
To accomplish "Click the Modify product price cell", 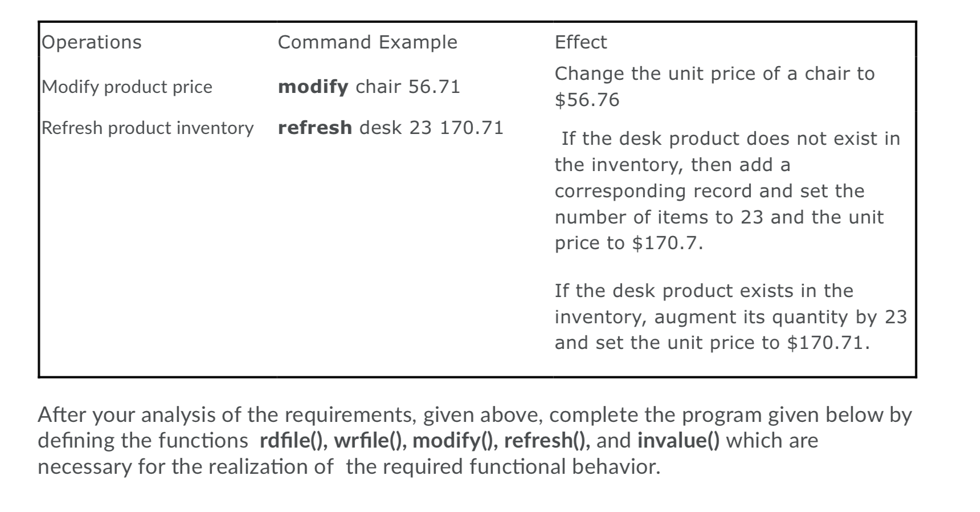I will pyautogui.click(x=127, y=87).
